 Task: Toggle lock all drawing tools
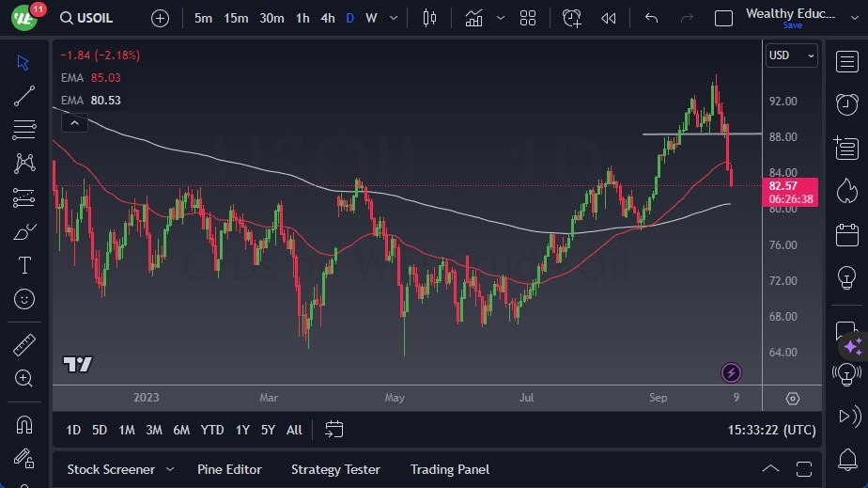(x=24, y=457)
